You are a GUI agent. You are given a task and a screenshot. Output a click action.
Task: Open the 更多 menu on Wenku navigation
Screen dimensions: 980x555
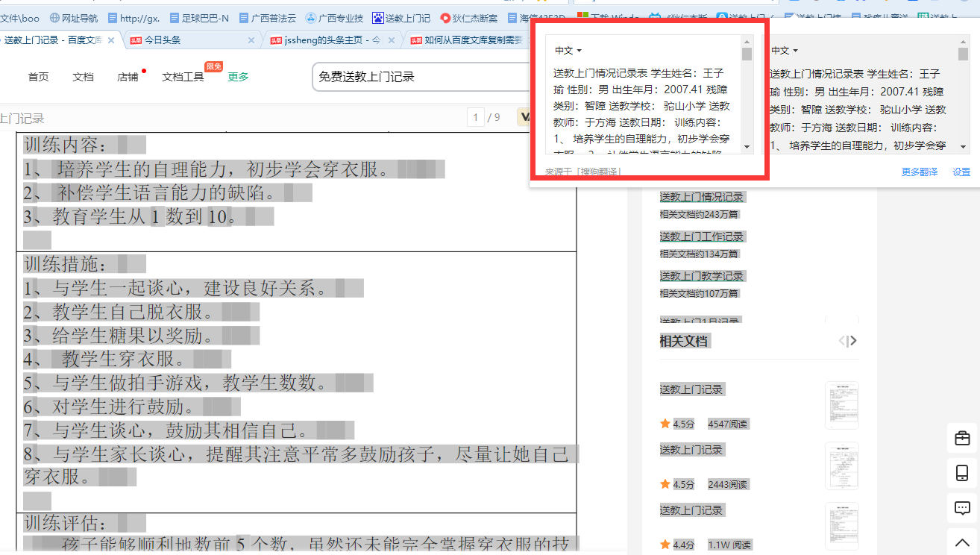tap(237, 75)
